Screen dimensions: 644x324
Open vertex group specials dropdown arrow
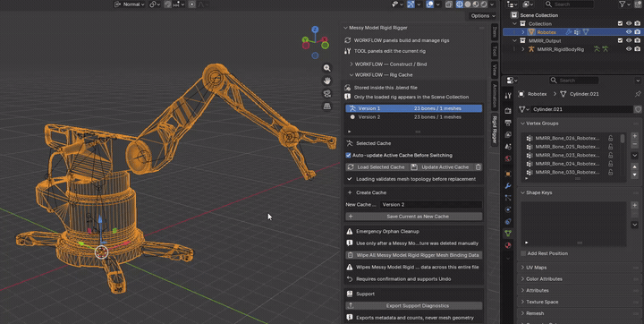click(634, 156)
